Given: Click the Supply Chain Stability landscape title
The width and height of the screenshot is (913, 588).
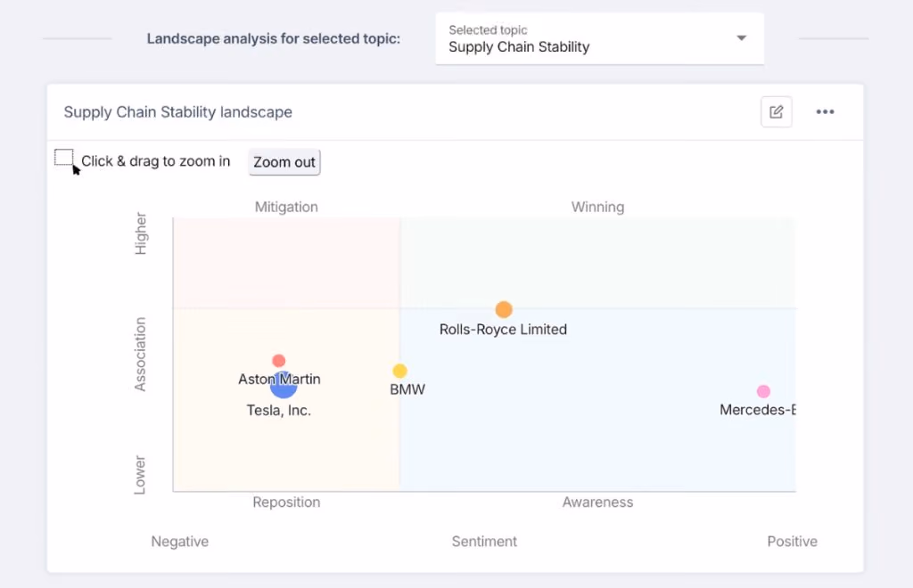Looking at the screenshot, I should click(x=178, y=112).
